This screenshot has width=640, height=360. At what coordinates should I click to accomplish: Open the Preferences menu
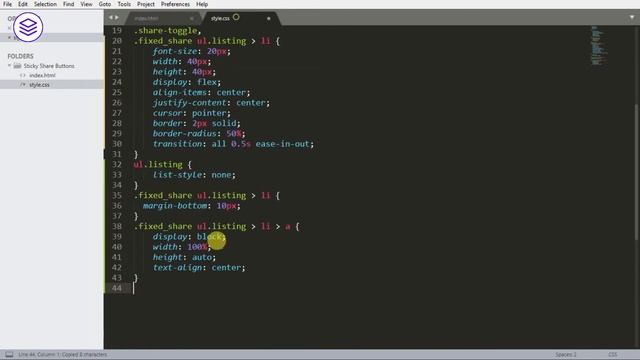[x=176, y=4]
